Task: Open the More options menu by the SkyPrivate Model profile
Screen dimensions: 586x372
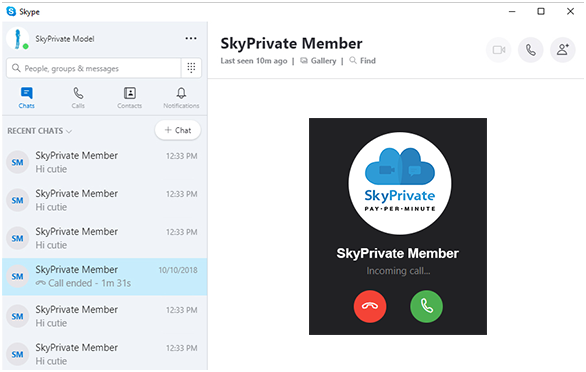Action: click(x=191, y=39)
